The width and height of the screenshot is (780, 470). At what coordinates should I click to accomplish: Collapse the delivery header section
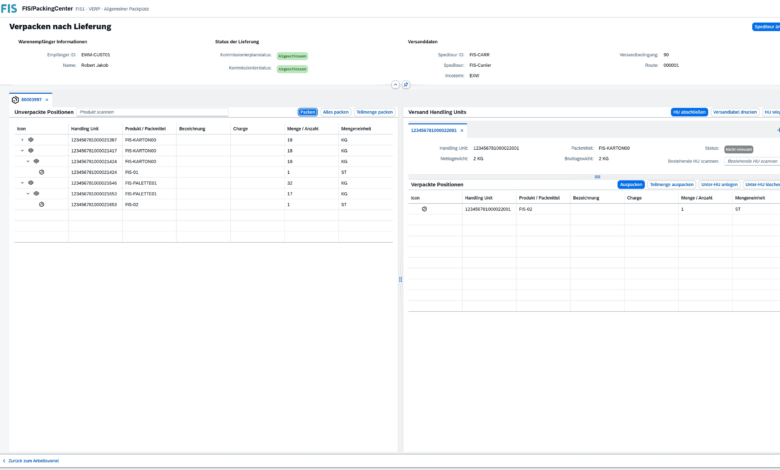pos(394,85)
